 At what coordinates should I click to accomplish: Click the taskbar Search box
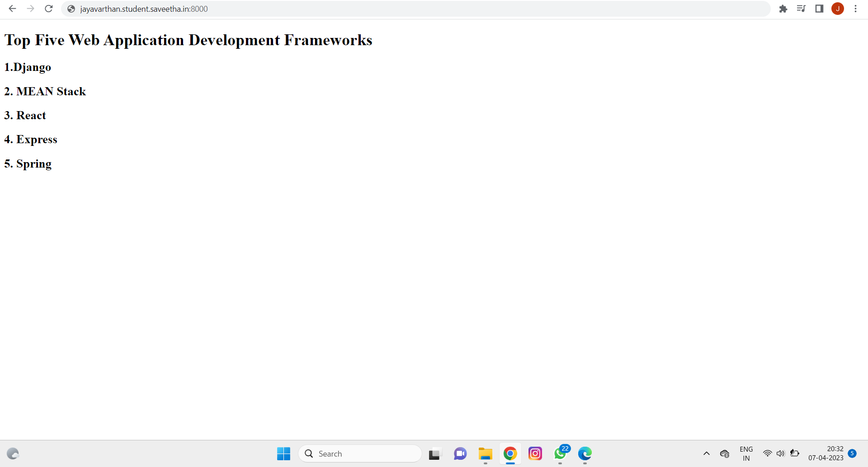[360, 453]
